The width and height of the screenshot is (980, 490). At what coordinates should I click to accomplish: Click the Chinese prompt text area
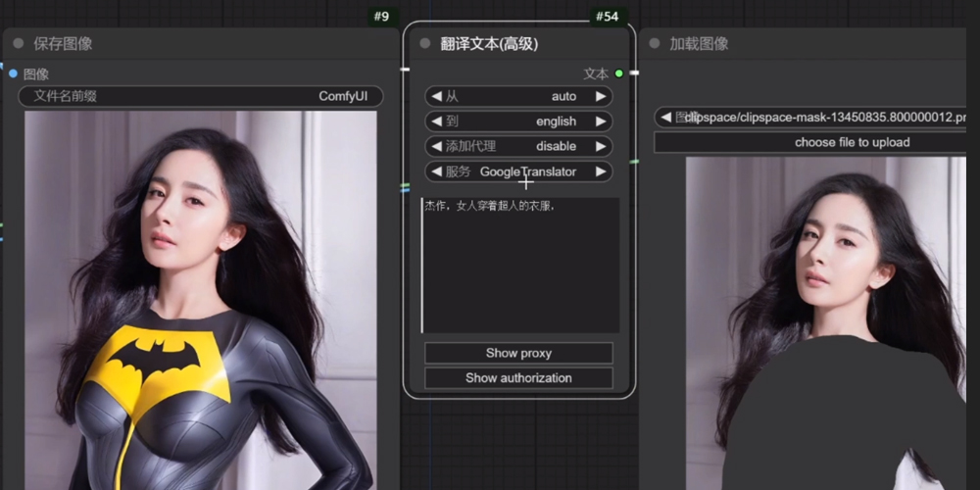(x=520, y=265)
